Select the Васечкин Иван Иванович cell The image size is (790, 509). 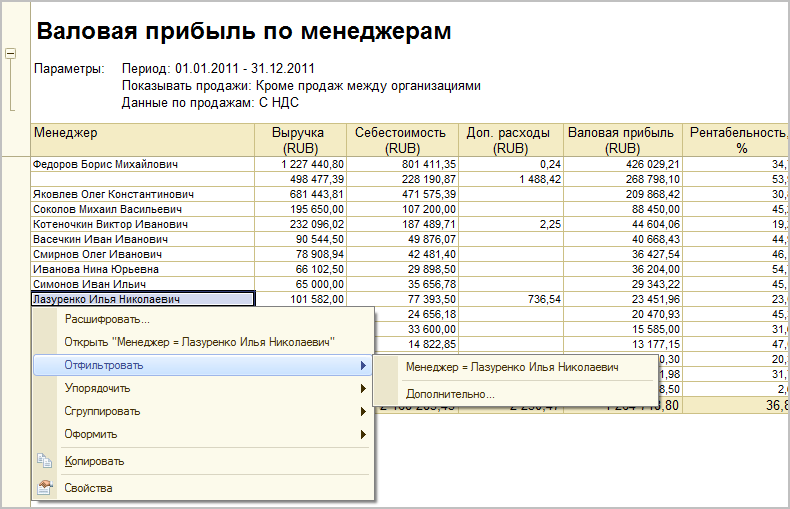click(143, 239)
